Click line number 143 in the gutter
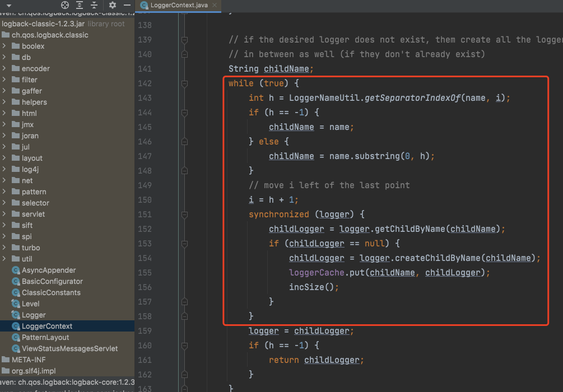 click(x=145, y=98)
